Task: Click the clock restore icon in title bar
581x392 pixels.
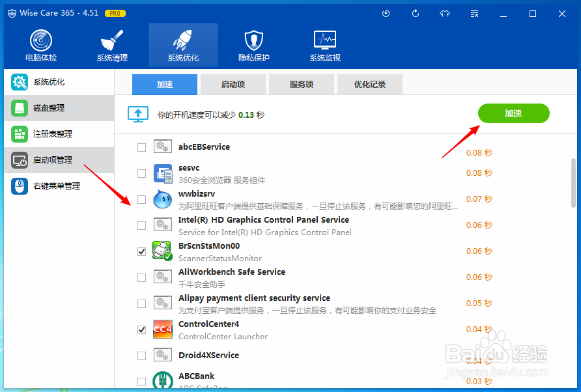Action: [386, 14]
